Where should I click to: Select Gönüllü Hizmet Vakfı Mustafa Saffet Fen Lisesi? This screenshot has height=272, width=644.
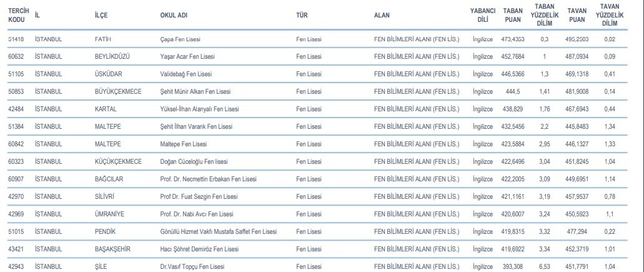pyautogui.click(x=219, y=232)
